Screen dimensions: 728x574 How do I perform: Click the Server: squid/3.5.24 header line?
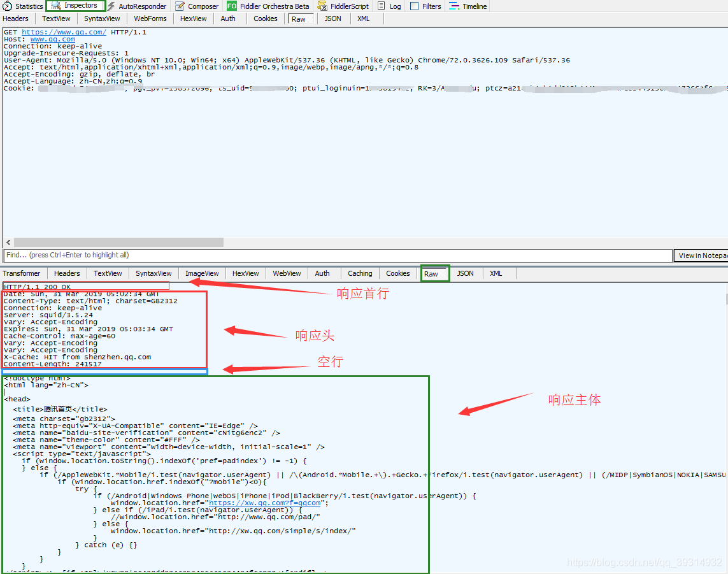coord(48,315)
